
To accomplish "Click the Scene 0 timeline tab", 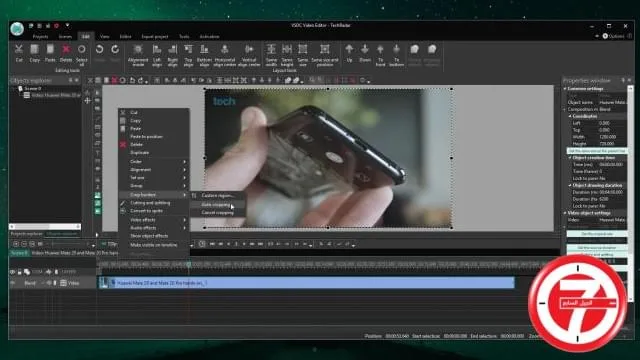I will pos(19,253).
